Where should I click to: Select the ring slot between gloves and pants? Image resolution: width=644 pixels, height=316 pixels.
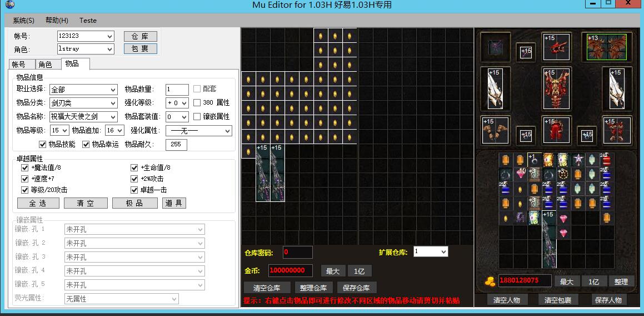pos(526,135)
